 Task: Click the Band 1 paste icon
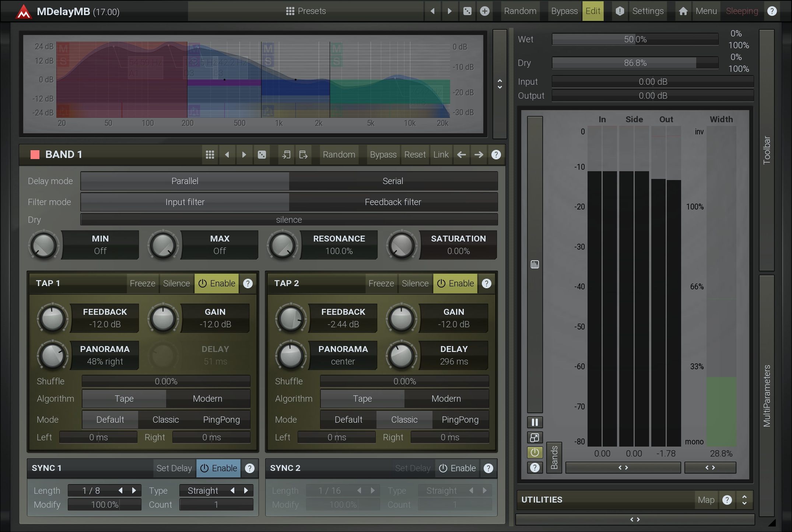click(303, 155)
